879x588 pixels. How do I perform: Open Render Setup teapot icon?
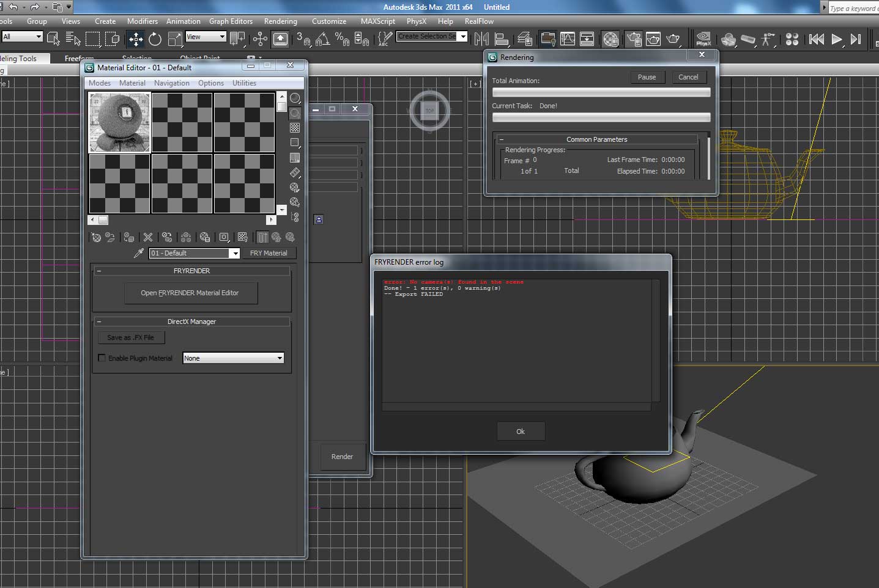[634, 39]
